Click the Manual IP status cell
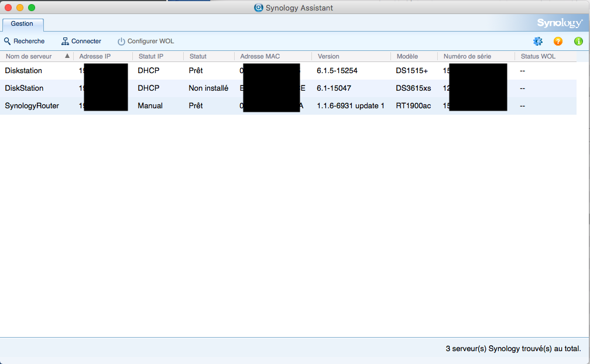The image size is (590, 364). 150,106
